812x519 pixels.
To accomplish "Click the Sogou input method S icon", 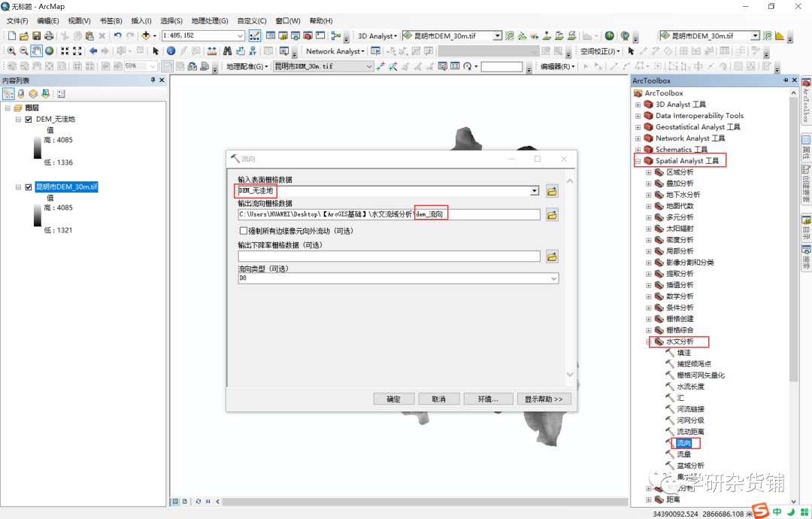I will [x=761, y=511].
